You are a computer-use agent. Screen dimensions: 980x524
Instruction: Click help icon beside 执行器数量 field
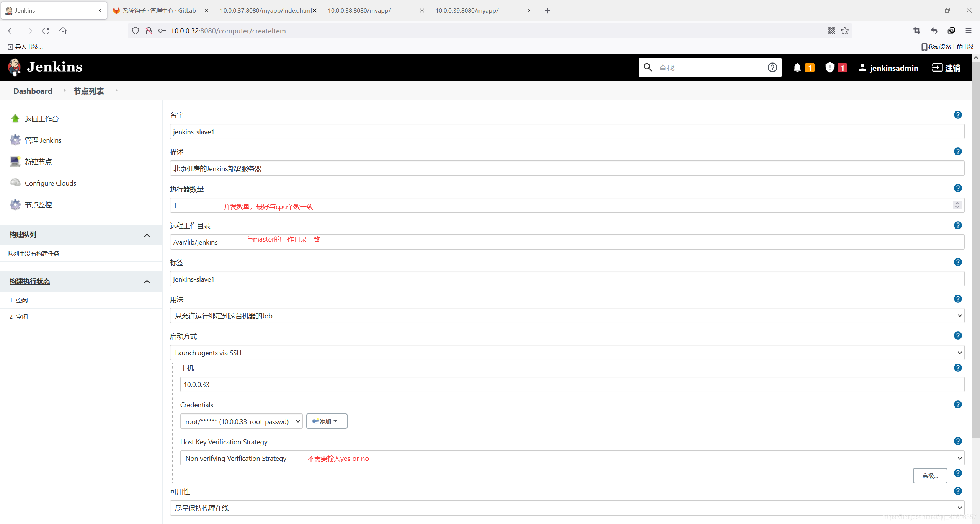tap(957, 188)
